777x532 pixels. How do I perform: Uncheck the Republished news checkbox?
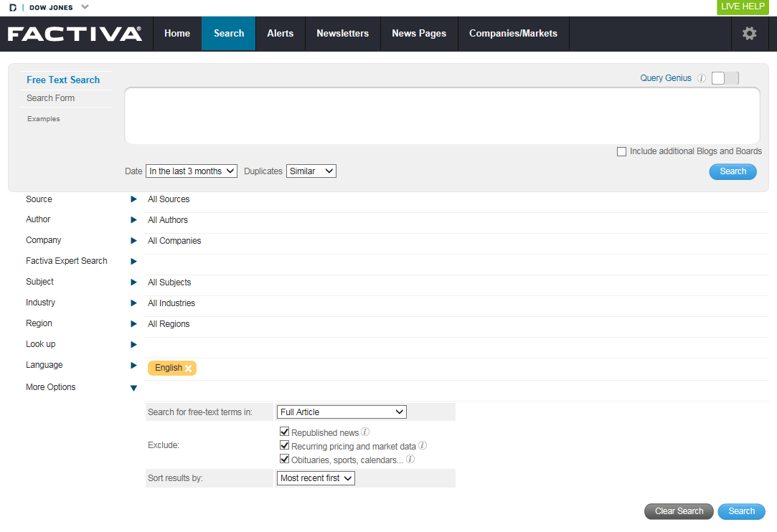[285, 432]
